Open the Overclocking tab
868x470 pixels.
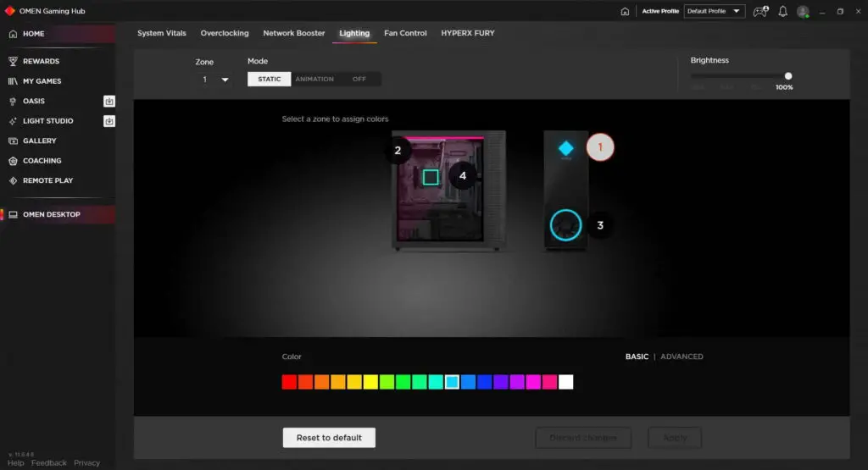coord(224,33)
